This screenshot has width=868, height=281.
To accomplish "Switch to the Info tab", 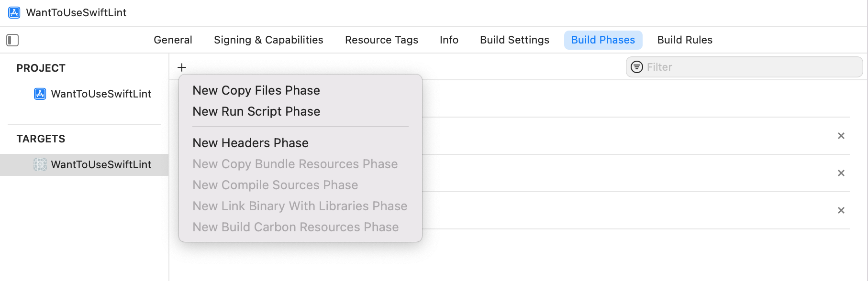I will tap(449, 40).
